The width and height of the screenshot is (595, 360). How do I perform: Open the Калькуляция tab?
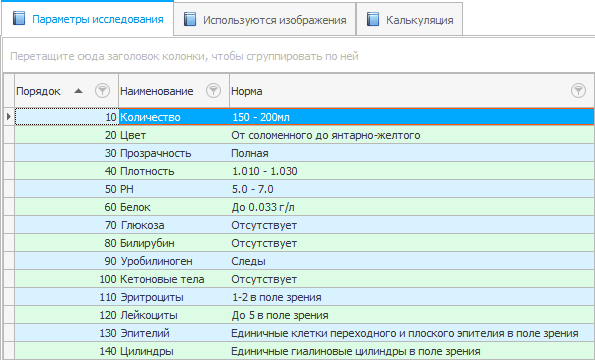pyautogui.click(x=409, y=20)
